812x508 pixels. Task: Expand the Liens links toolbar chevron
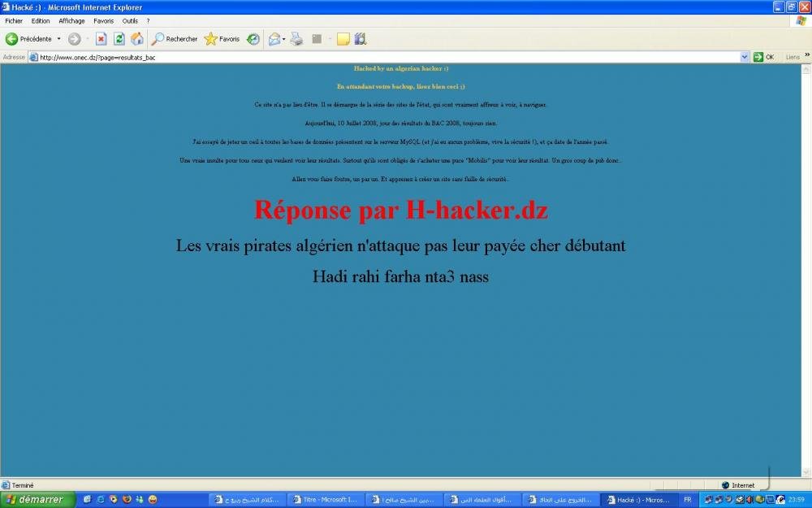point(806,56)
